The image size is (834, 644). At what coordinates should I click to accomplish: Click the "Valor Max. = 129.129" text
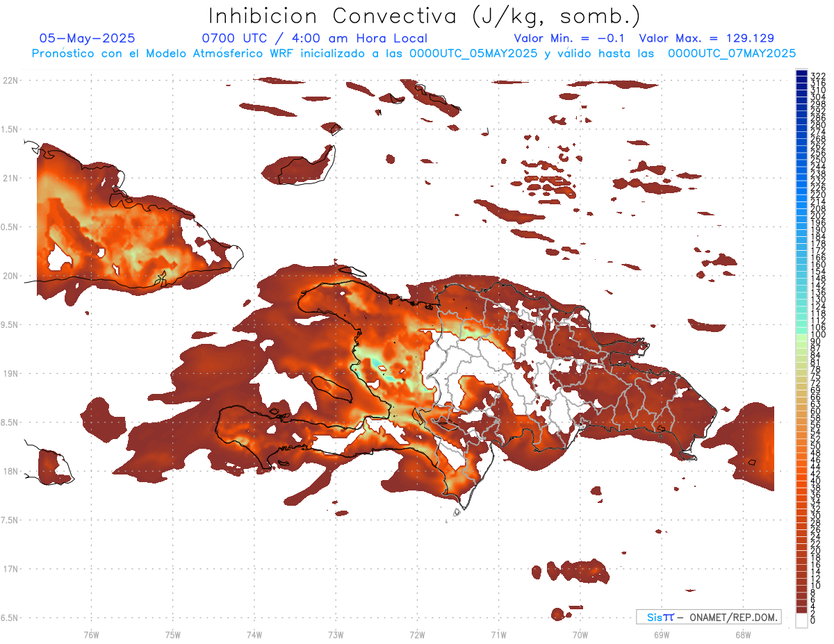706,38
